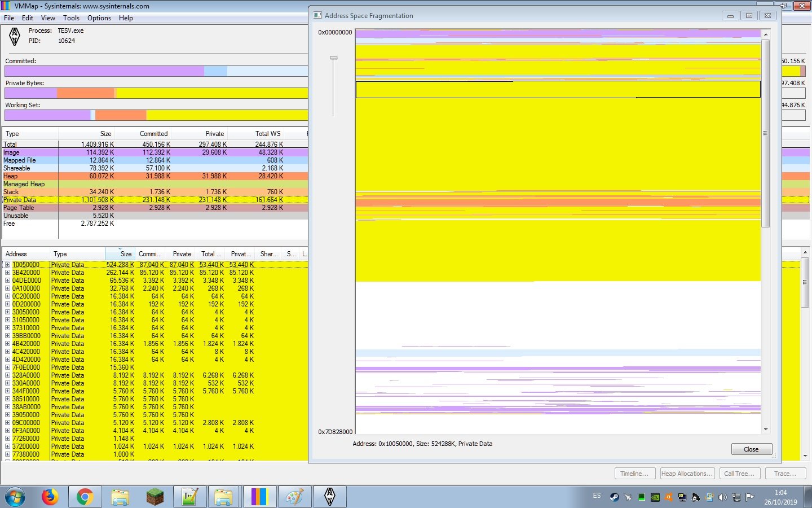Switch to VMMap taskbar button

coord(259,497)
